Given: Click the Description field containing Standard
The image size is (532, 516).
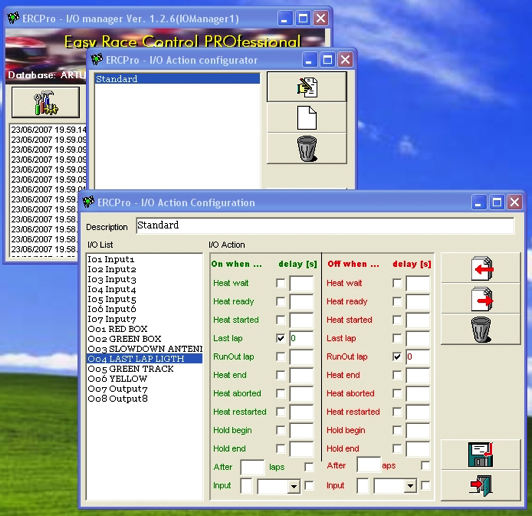Looking at the screenshot, I should pyautogui.click(x=325, y=226).
